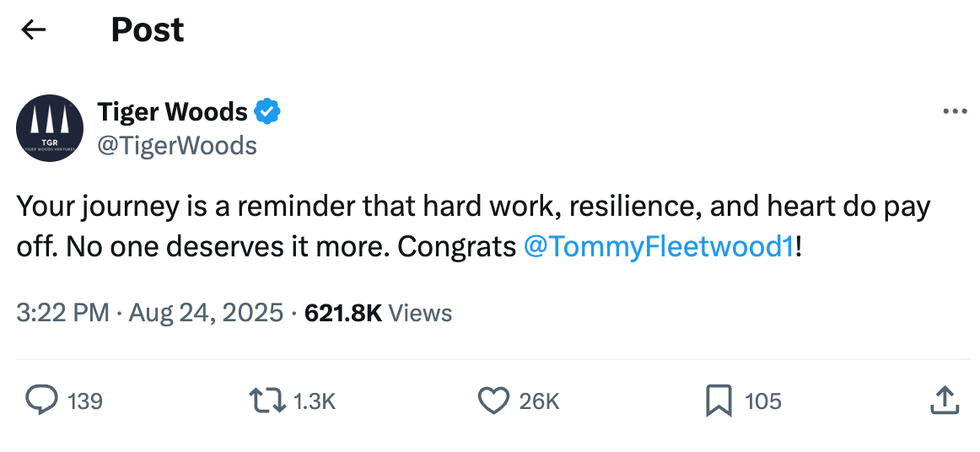Go back using the left arrow

click(x=33, y=30)
